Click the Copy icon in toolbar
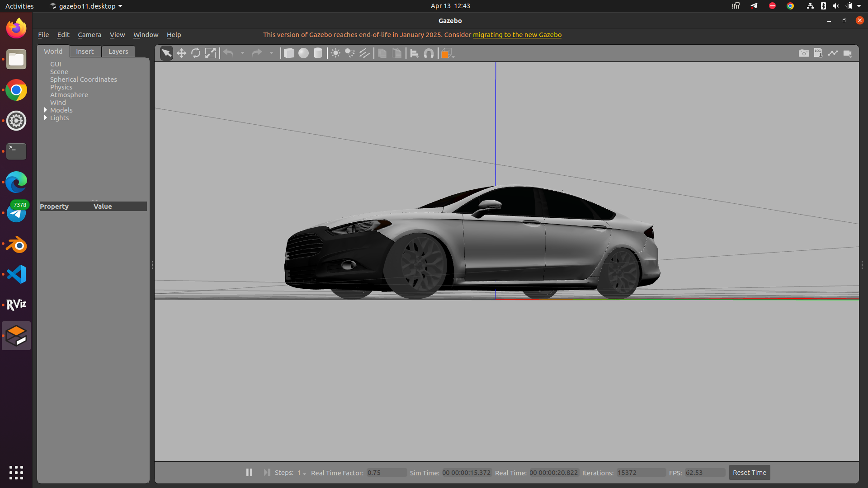Image resolution: width=868 pixels, height=488 pixels. tap(382, 53)
